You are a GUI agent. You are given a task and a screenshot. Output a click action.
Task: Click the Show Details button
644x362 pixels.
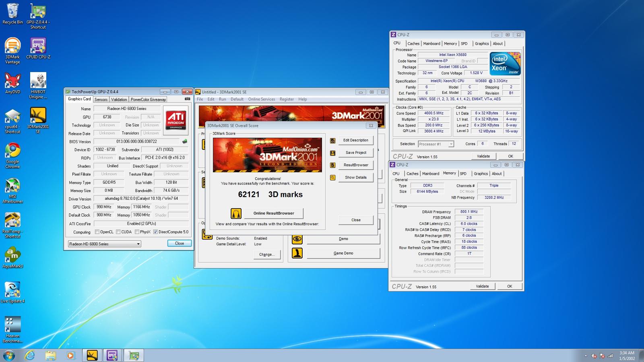356,177
